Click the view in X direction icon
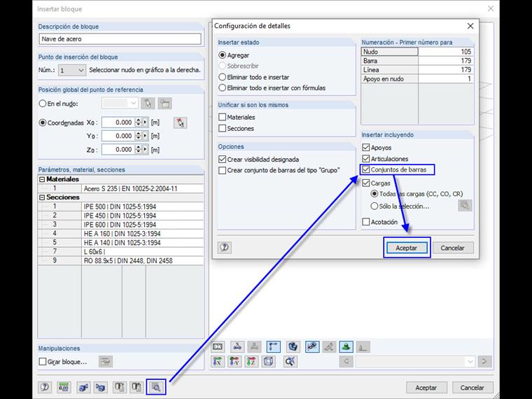The width and height of the screenshot is (532, 399). point(218,362)
